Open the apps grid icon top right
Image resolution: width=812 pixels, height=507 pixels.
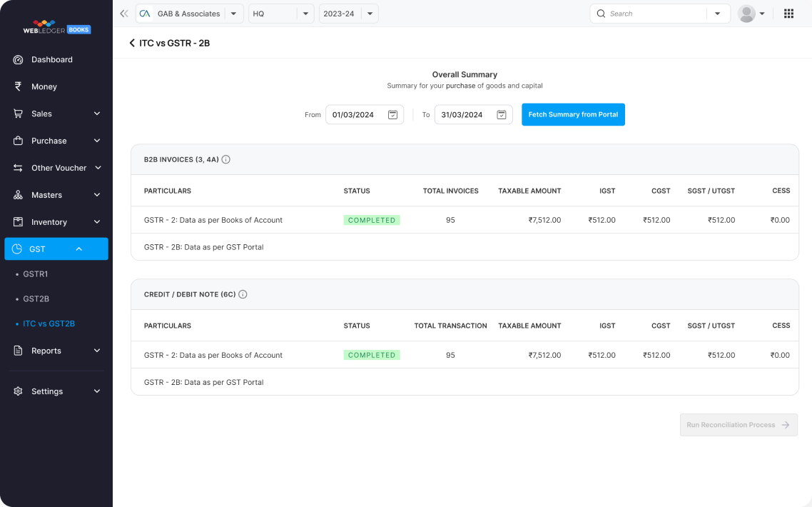coord(788,13)
